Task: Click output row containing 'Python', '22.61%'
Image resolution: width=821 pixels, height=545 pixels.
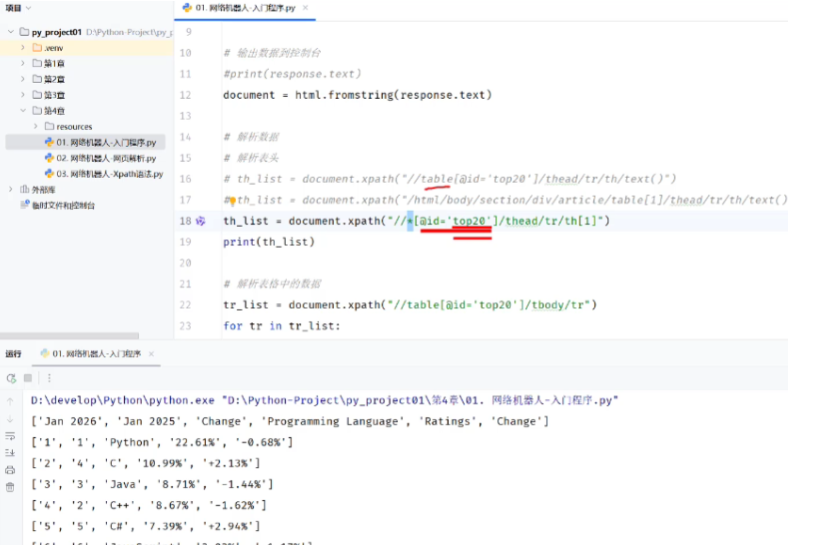Action: [162, 442]
